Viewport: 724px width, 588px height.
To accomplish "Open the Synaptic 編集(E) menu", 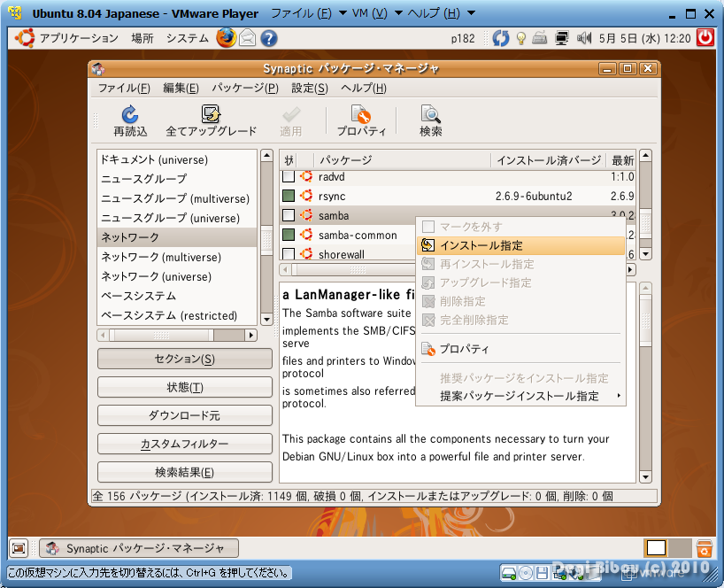I will (181, 88).
